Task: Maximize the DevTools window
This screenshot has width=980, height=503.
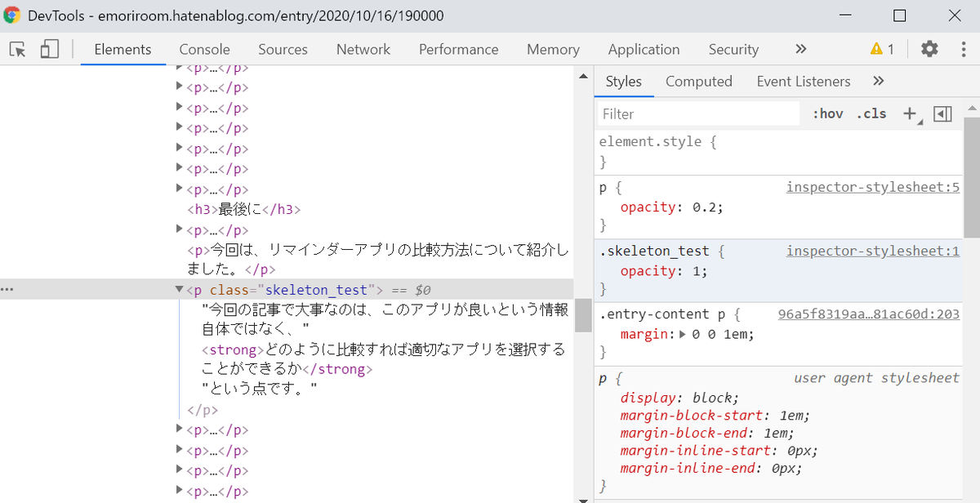Action: pos(899,16)
